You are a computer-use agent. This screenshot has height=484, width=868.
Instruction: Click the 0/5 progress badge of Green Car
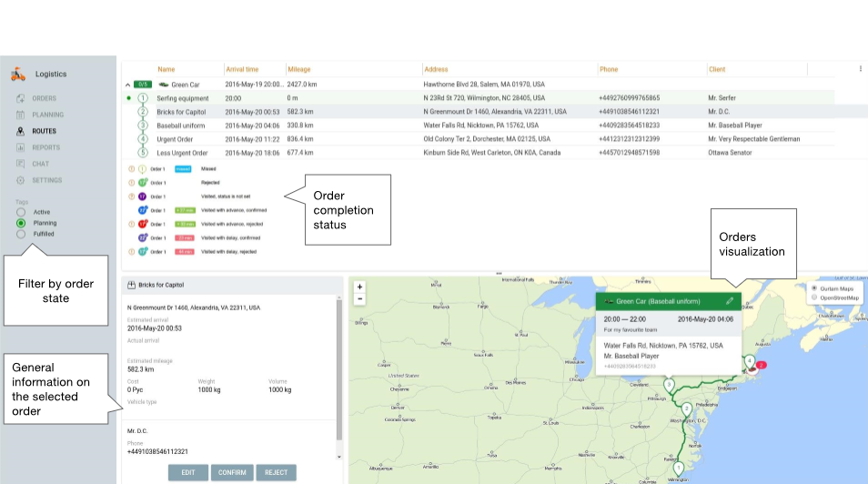[x=143, y=85]
